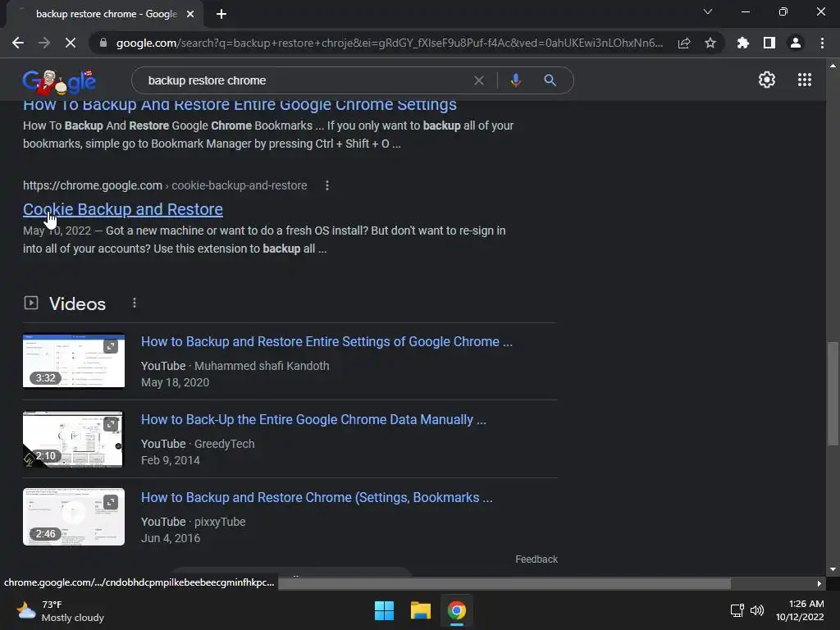840x630 pixels.
Task: Open 'How to Back-Up the Entire Google Chrome Data' video
Action: point(313,419)
